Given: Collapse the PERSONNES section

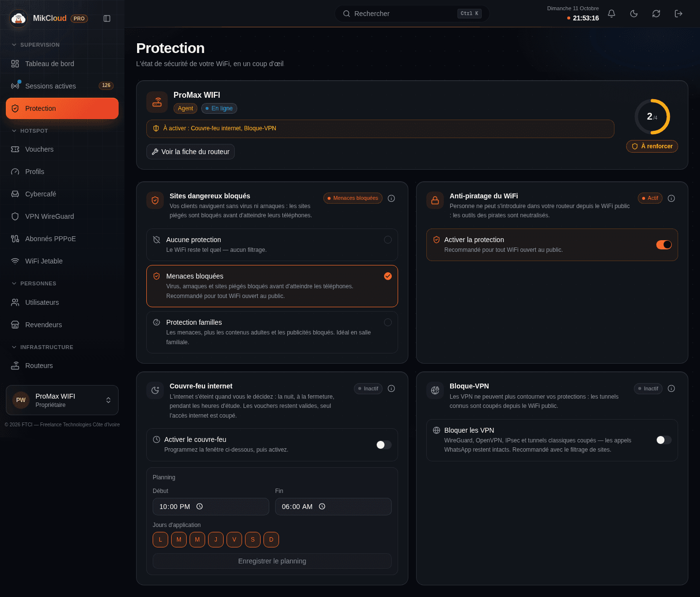Looking at the screenshot, I should coord(34,283).
